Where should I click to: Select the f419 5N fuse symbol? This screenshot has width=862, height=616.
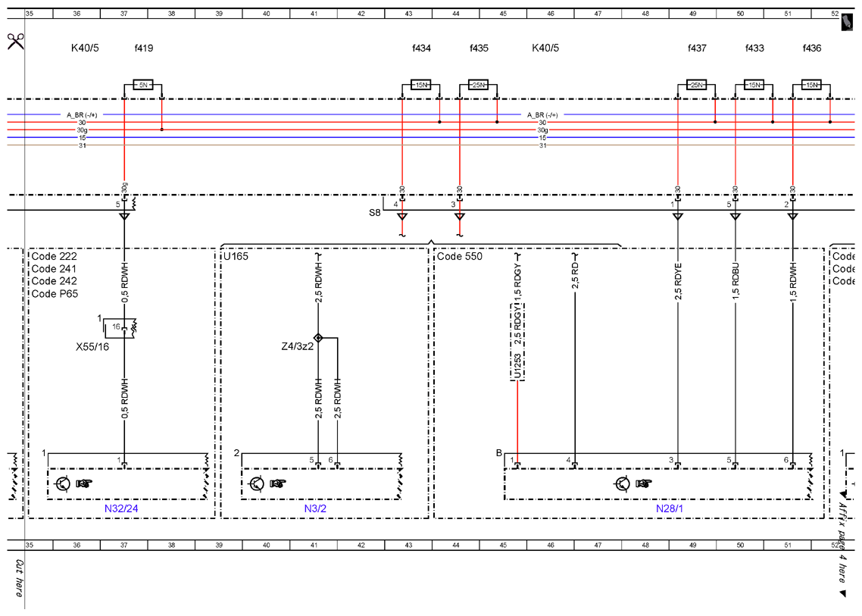(143, 86)
